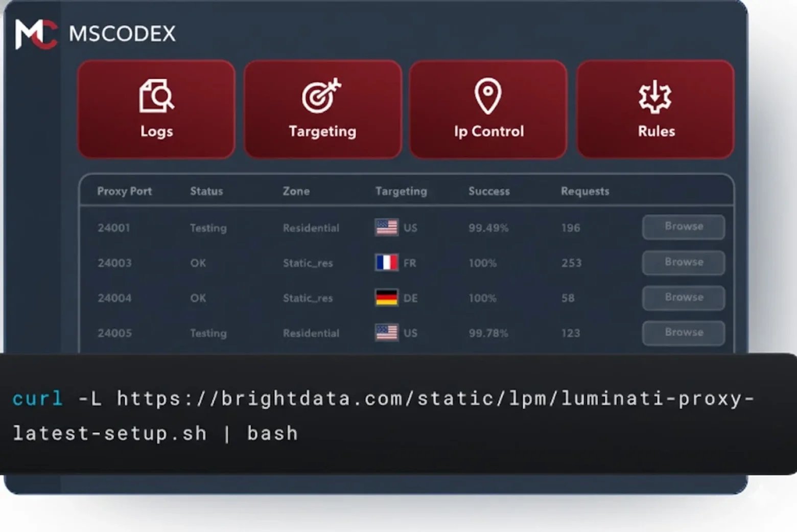Viewport: 797px width, 532px height.
Task: Click the 99.49% success value
Action: (488, 228)
